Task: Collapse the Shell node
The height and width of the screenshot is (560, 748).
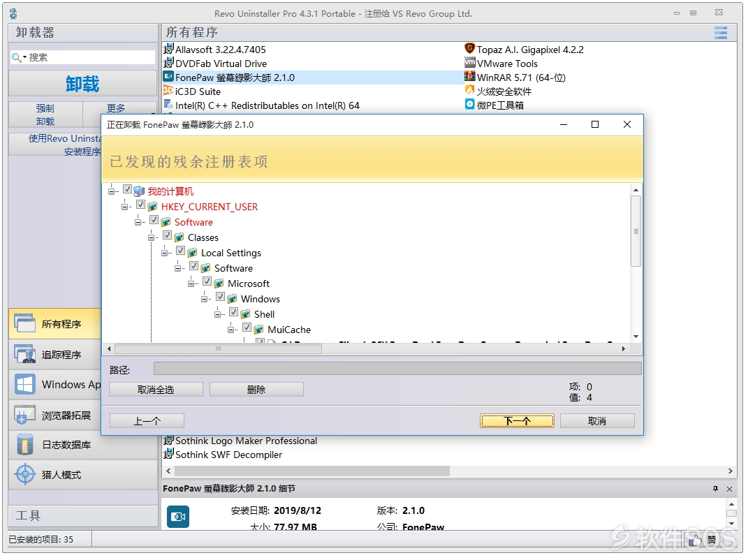Action: pos(218,314)
